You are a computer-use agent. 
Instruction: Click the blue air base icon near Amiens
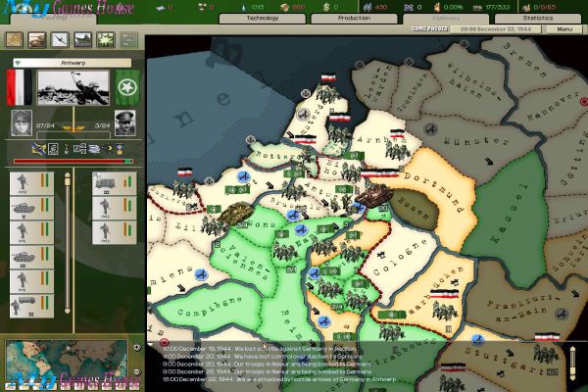[202, 275]
